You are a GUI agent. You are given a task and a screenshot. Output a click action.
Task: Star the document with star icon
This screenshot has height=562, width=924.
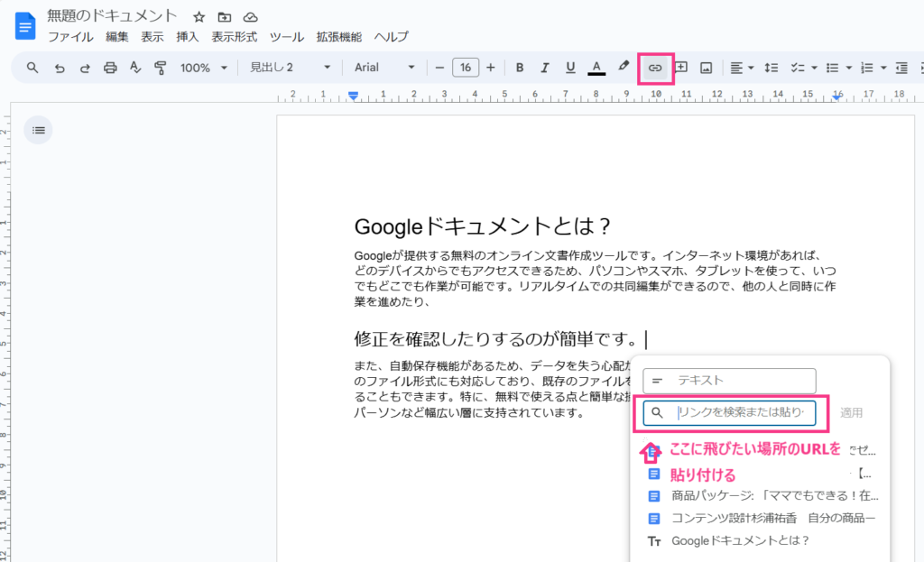[x=199, y=17]
